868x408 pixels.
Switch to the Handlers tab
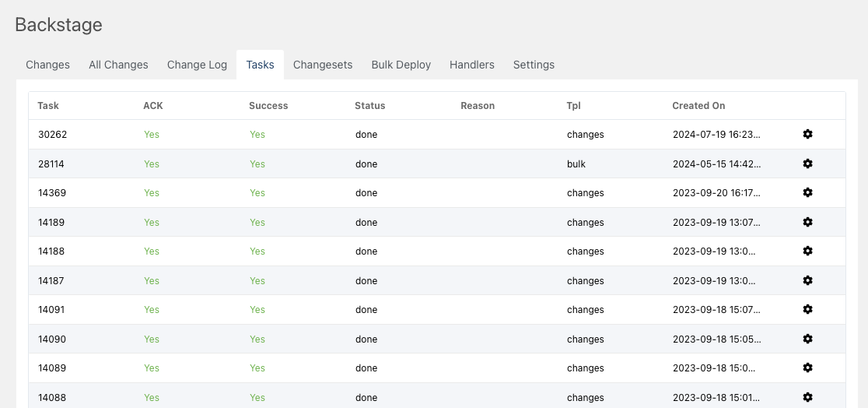471,65
